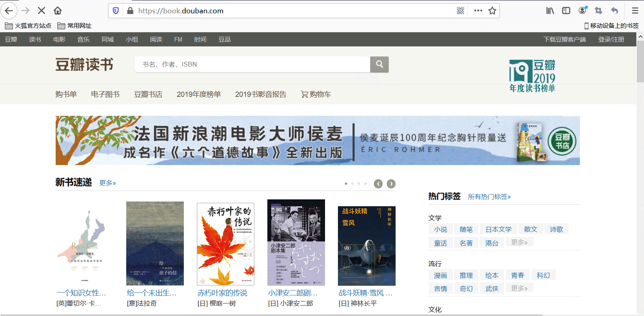
Task: Open the 豆瓣书店 navigation tab
Action: click(x=148, y=94)
